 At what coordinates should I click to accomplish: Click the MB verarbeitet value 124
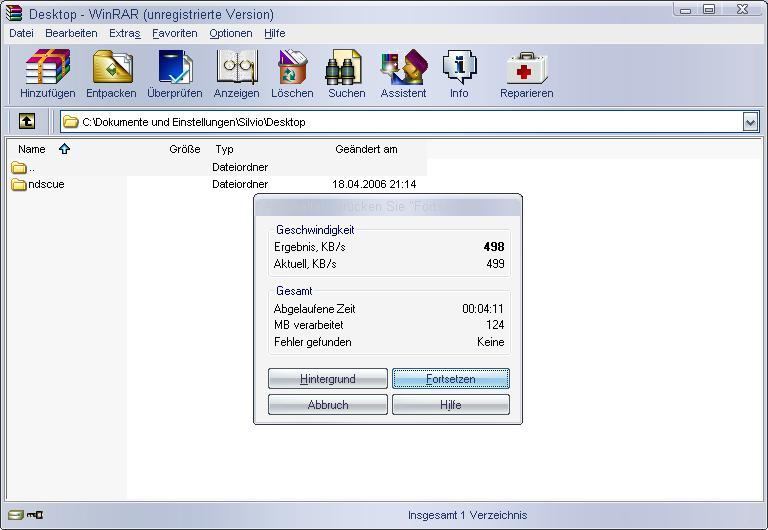pyautogui.click(x=495, y=325)
